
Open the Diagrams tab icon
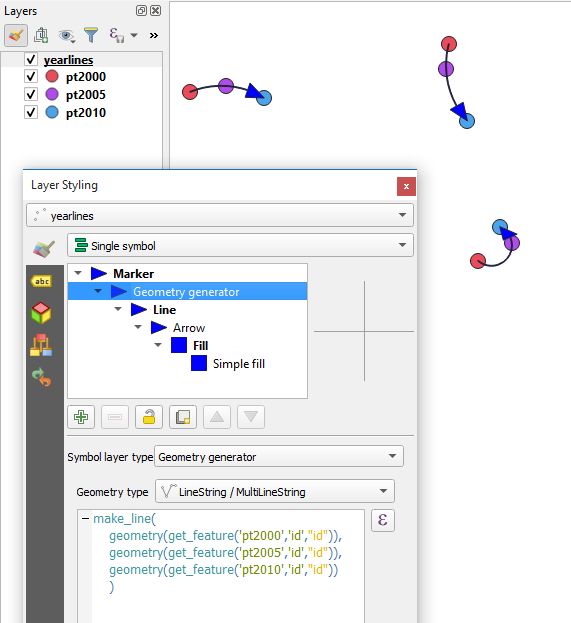(x=41, y=345)
